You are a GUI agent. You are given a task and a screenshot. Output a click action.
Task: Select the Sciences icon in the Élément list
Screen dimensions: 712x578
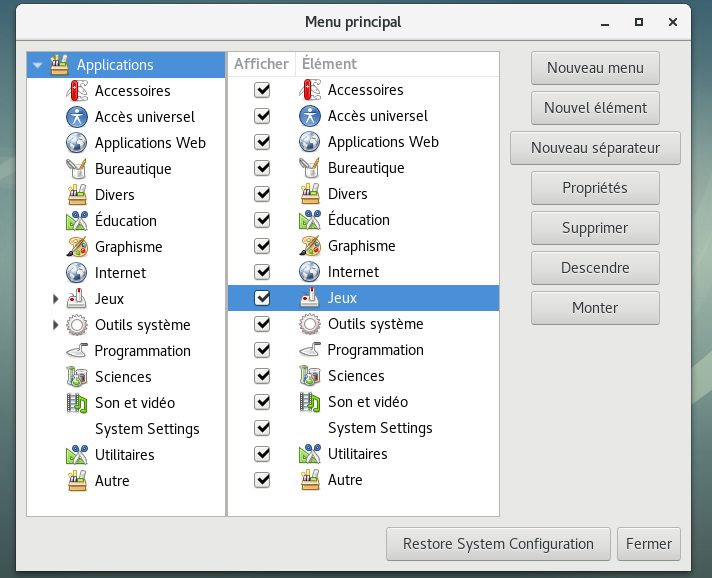click(x=310, y=376)
